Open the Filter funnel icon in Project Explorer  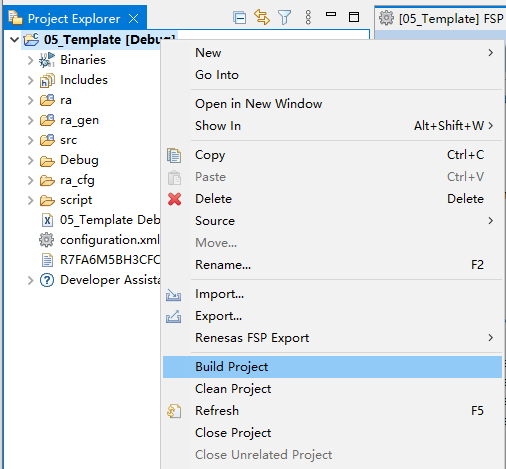coord(284,17)
